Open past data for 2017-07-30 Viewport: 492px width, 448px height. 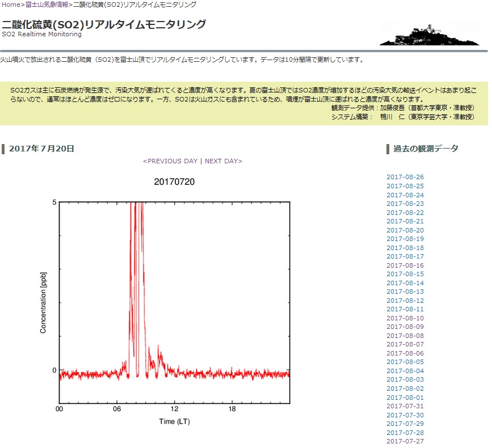coord(405,415)
